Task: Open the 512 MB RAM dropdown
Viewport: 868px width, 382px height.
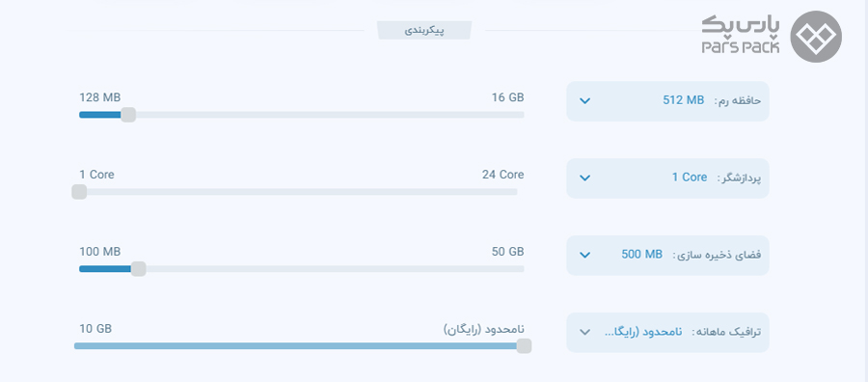Action: click(x=667, y=100)
